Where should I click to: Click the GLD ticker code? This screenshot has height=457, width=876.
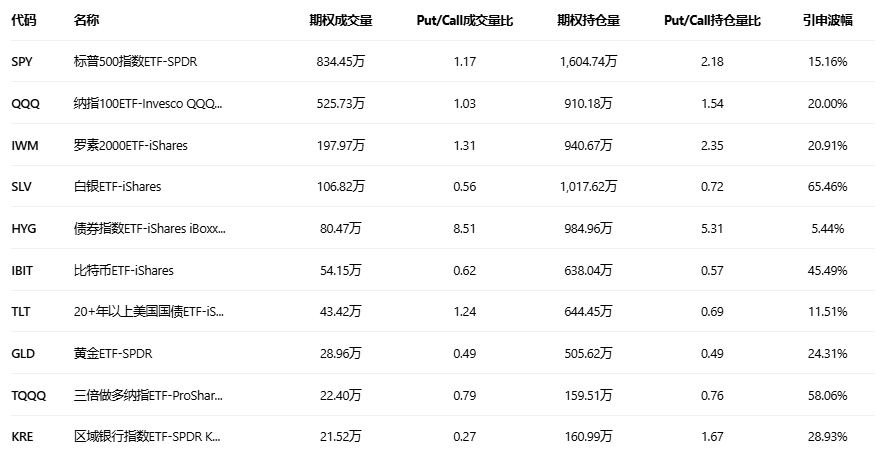tap(22, 354)
